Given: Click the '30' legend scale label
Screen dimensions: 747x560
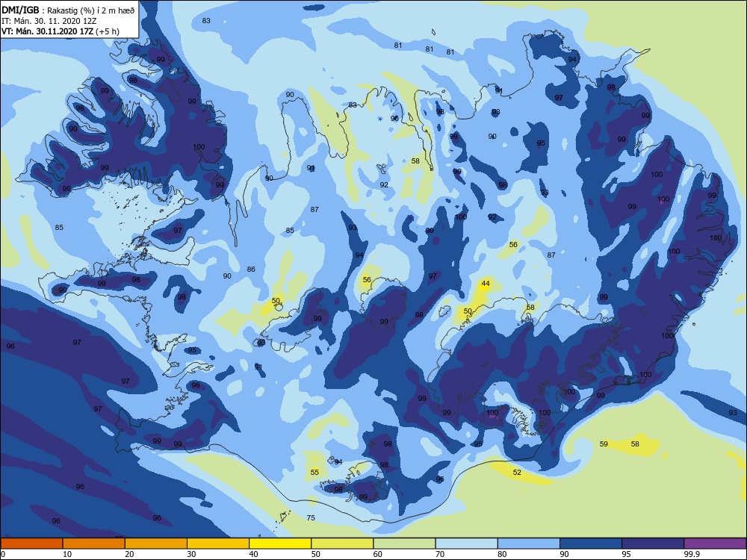Looking at the screenshot, I should [x=191, y=554].
